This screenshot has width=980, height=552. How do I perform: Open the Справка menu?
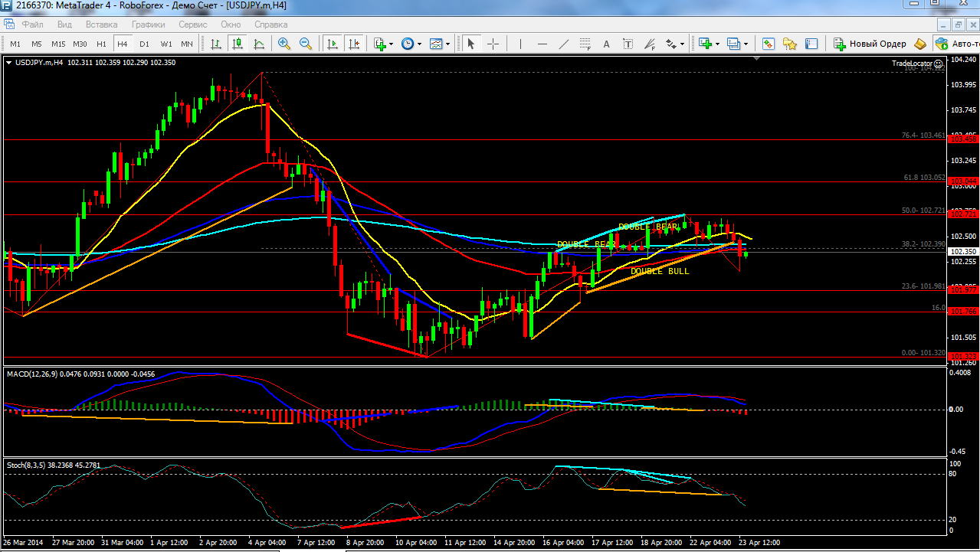[x=270, y=24]
